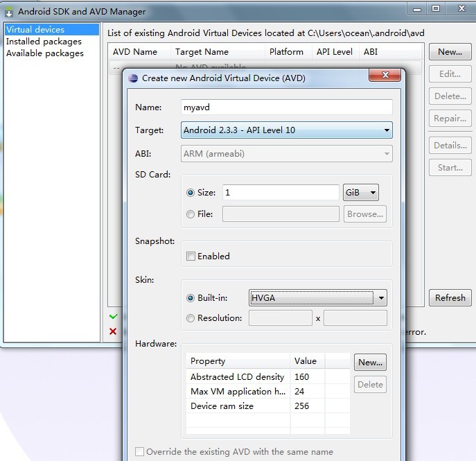Select the Device ram size row
Screen dimensions: 476x461
[268, 406]
